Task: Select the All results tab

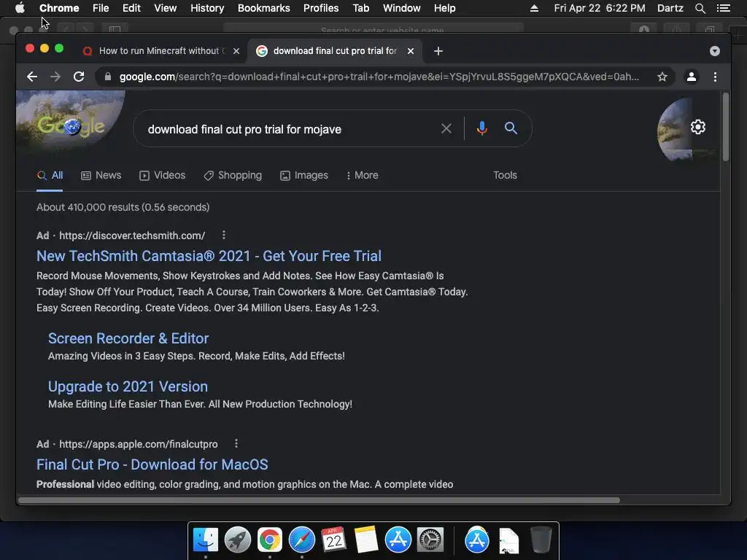Action: 50,175
